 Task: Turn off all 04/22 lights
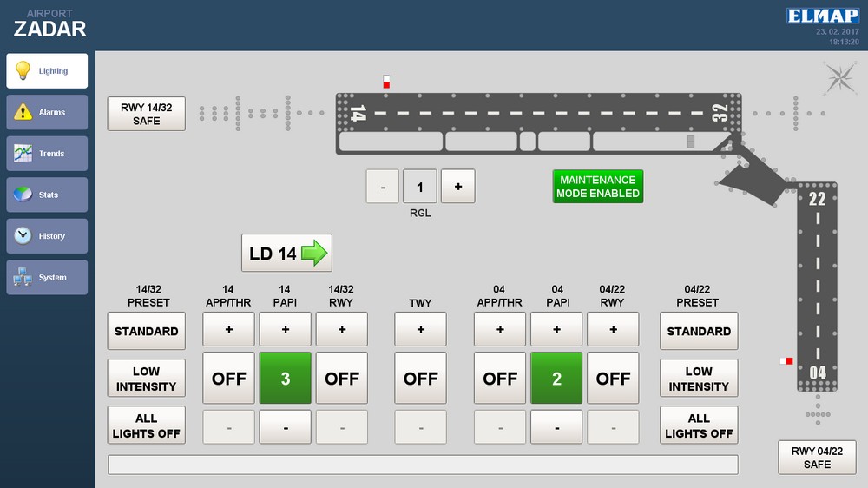[x=699, y=425]
